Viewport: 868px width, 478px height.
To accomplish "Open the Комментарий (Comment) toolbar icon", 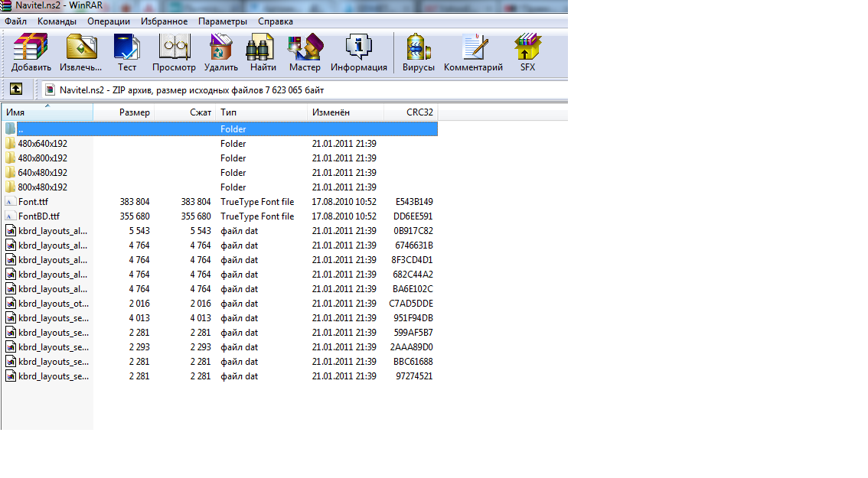I will pos(473,52).
